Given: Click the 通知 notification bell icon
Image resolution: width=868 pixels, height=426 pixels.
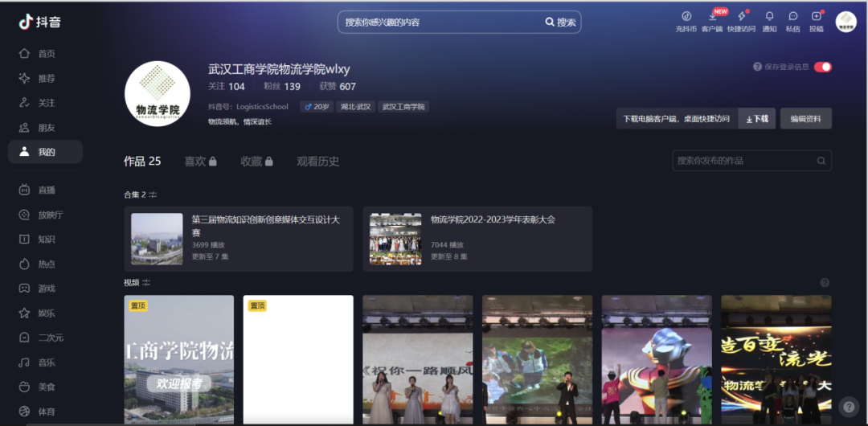Looking at the screenshot, I should pyautogui.click(x=769, y=17).
